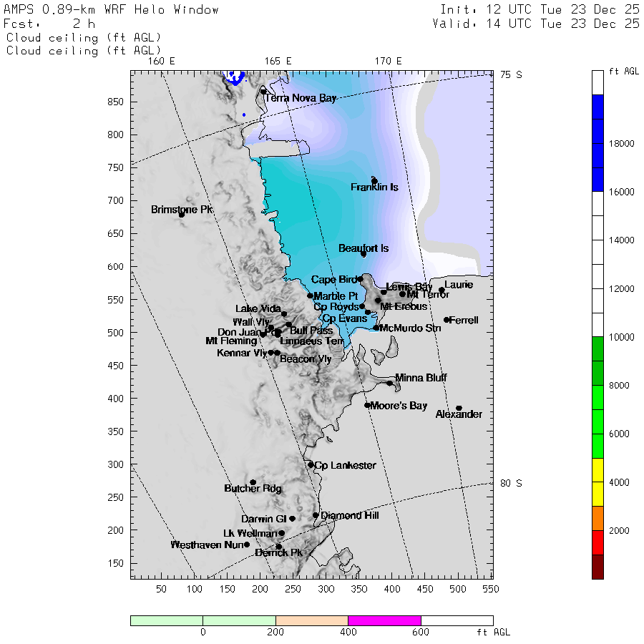Click the Franklin Is label
This screenshot has width=644, height=644.
pyautogui.click(x=374, y=187)
